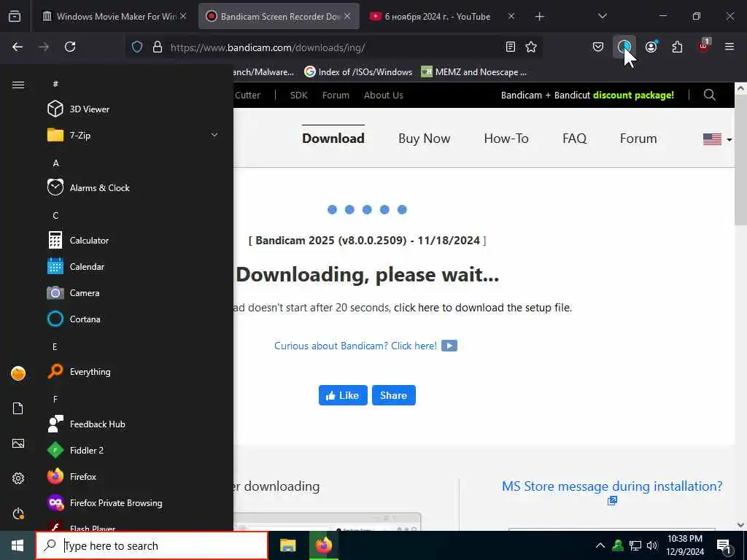Screen dimensions: 747x560
Task: Click the Start menu hamburger expand button
Action: tap(18, 85)
